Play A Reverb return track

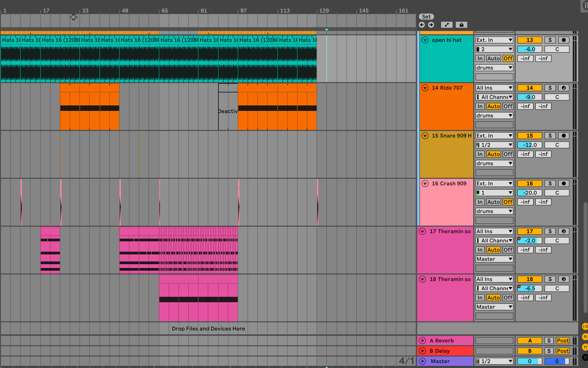tap(422, 341)
